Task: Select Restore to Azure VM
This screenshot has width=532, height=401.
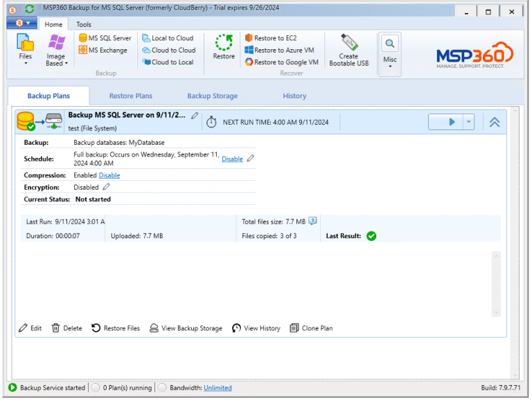Action: tap(279, 50)
